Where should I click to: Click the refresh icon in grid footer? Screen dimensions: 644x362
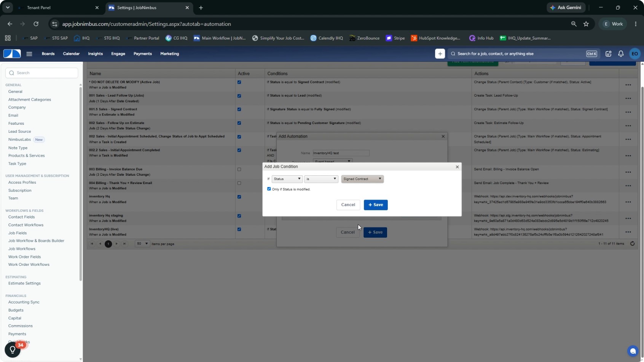point(633,244)
